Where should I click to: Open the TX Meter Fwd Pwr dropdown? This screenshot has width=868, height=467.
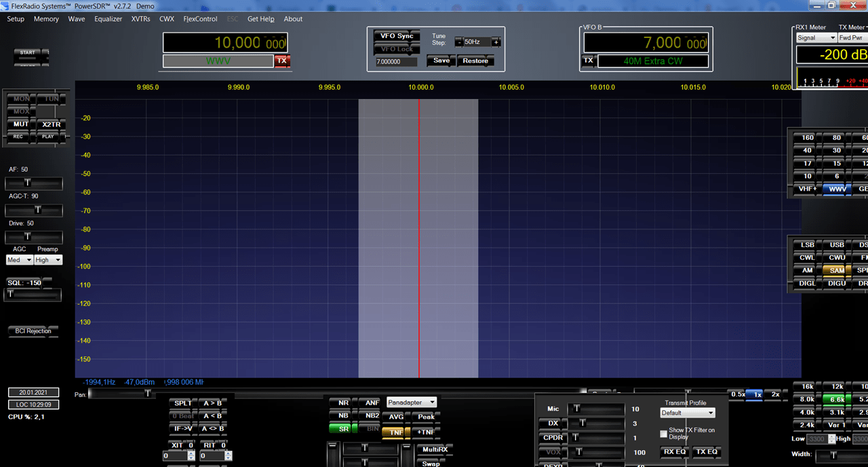pos(853,38)
